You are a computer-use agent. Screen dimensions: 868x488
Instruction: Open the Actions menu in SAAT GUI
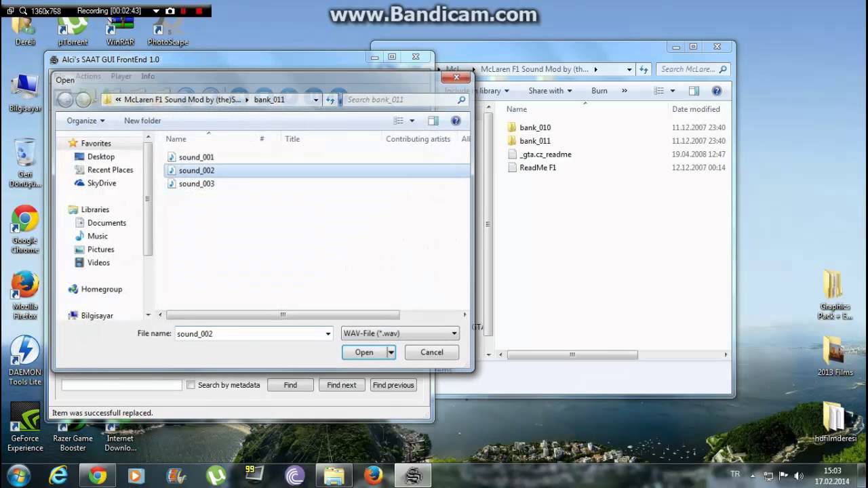click(x=88, y=77)
